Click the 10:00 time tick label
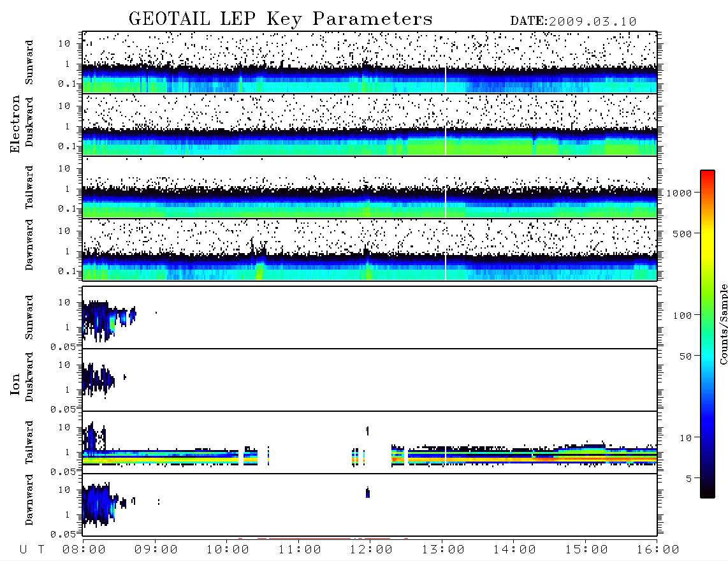The height and width of the screenshot is (561, 728). pos(228,550)
